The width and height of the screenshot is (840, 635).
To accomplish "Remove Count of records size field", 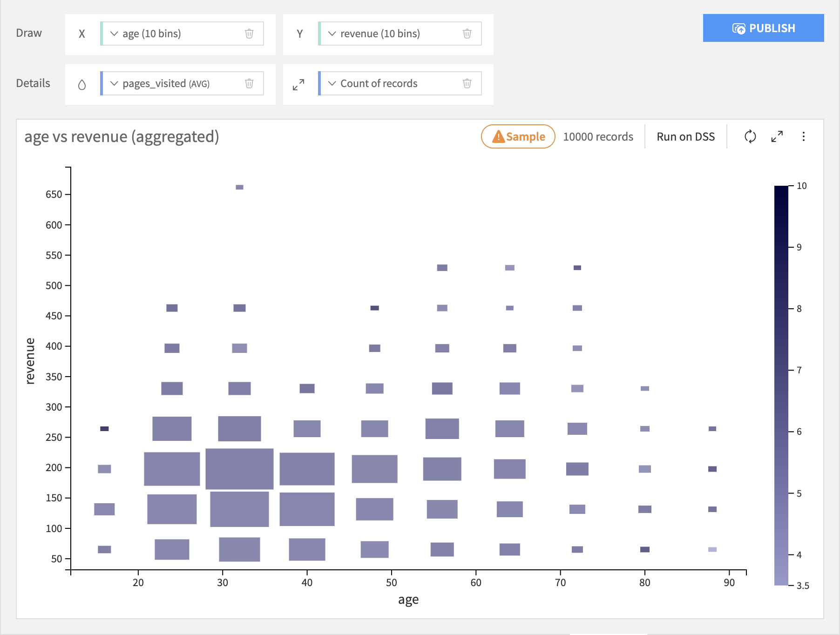I will tap(467, 83).
